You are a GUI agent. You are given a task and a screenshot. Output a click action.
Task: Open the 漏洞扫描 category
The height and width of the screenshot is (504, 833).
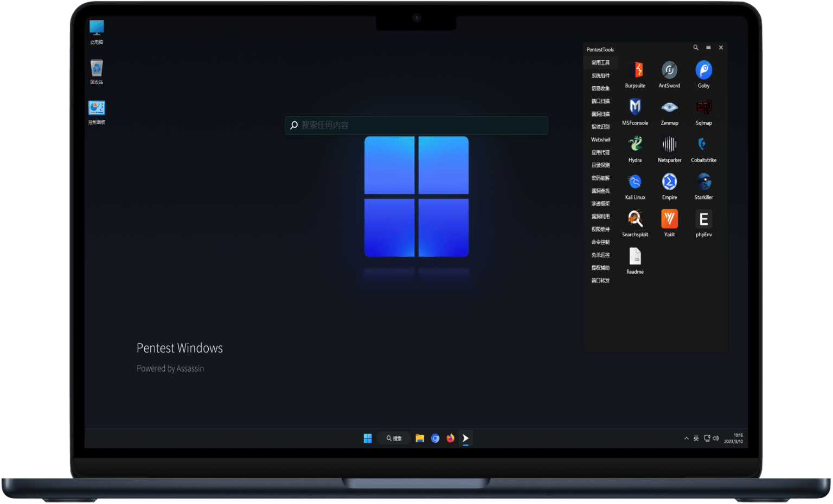click(600, 114)
